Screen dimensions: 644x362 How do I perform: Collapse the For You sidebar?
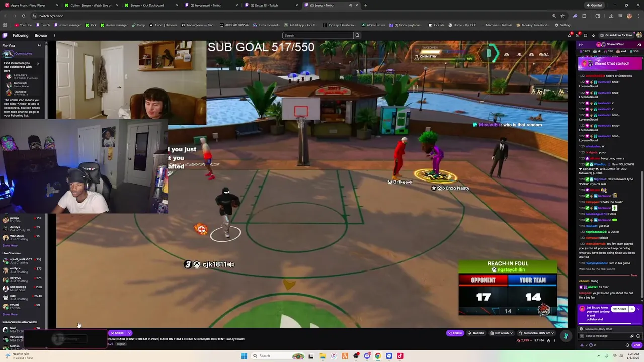click(39, 45)
